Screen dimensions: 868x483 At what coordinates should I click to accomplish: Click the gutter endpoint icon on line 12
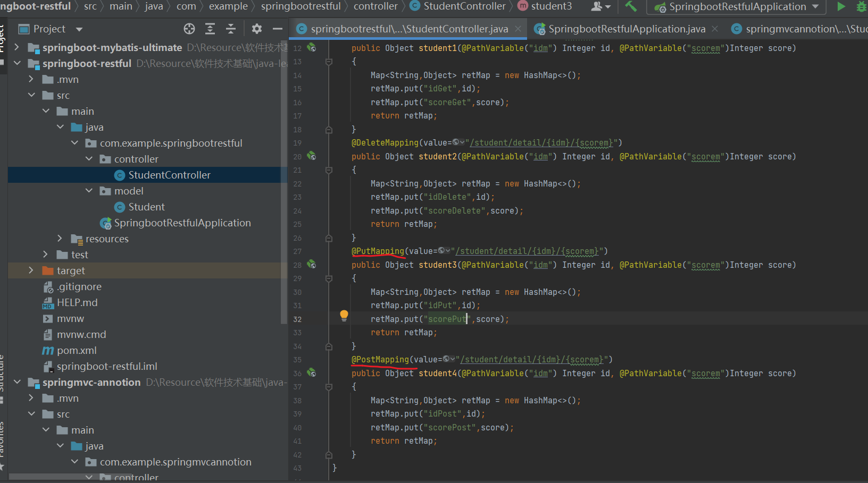click(312, 48)
